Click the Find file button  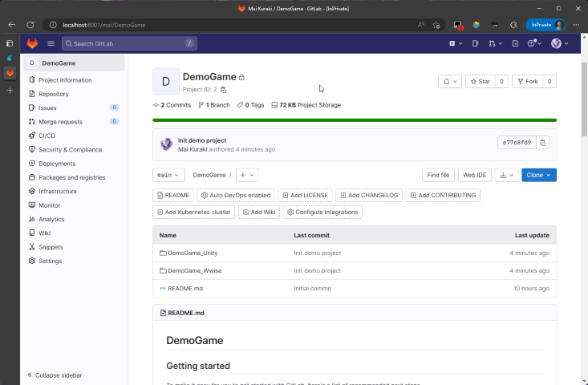point(438,175)
